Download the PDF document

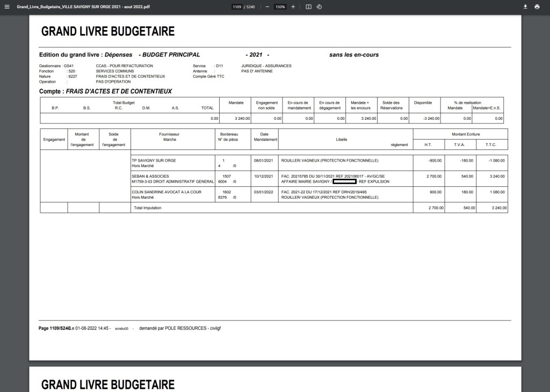coord(525,7)
